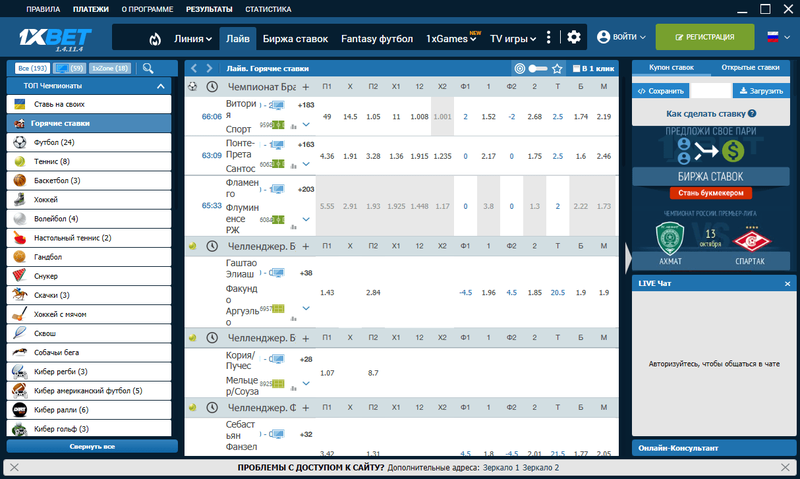
Task: Open Баскетбол (3) in sports list
Action: tap(89, 181)
